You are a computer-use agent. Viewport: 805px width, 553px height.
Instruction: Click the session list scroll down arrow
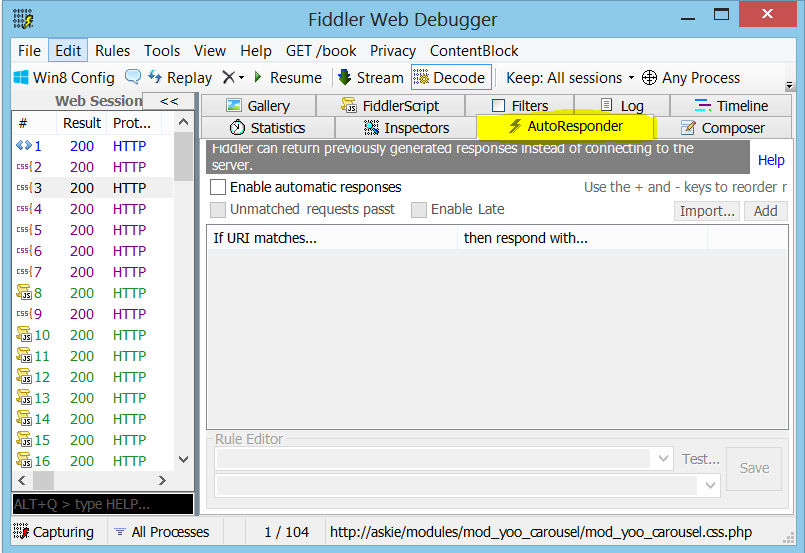183,459
